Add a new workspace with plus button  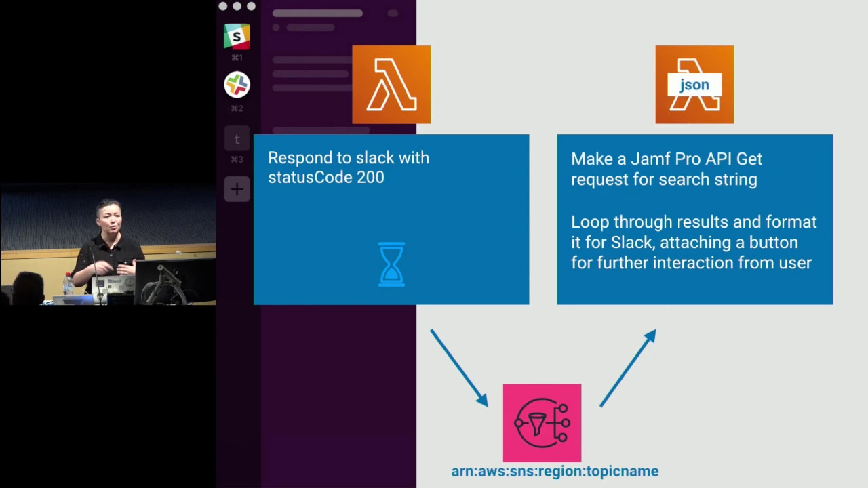coord(237,189)
